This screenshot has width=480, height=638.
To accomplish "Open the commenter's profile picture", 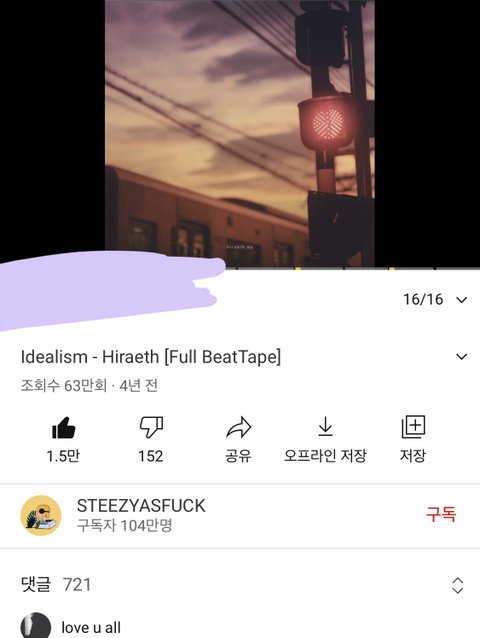I will (x=36, y=626).
